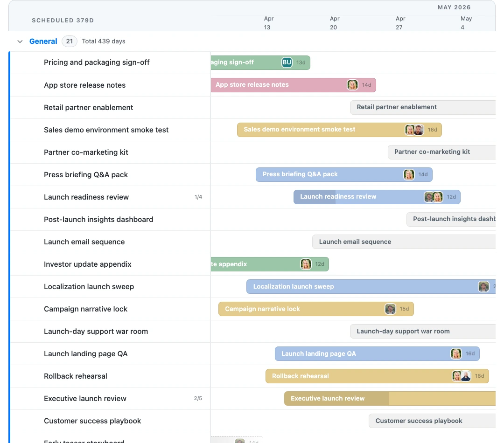Select Post-launch insights dashboard row
This screenshot has height=443, width=504.
(x=111, y=220)
